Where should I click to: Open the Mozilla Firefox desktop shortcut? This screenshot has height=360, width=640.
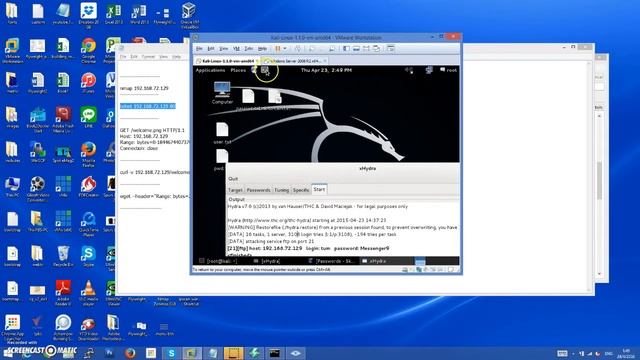[89, 155]
